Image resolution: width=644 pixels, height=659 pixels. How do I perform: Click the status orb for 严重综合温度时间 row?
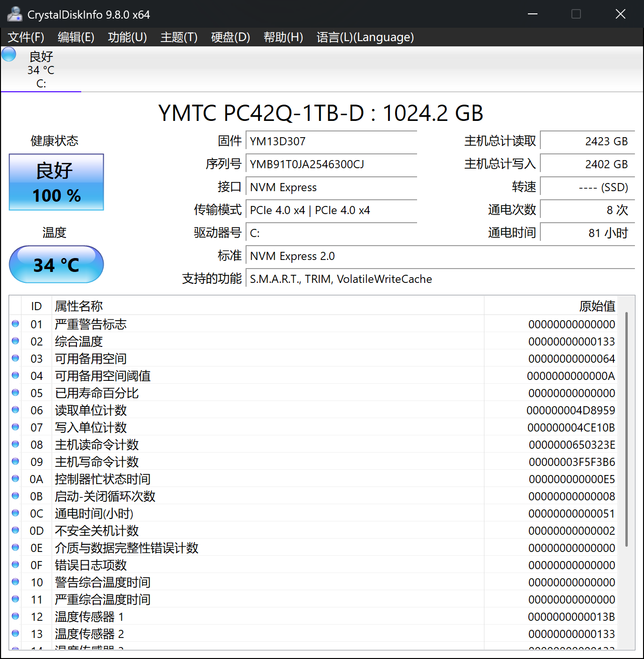coord(15,599)
